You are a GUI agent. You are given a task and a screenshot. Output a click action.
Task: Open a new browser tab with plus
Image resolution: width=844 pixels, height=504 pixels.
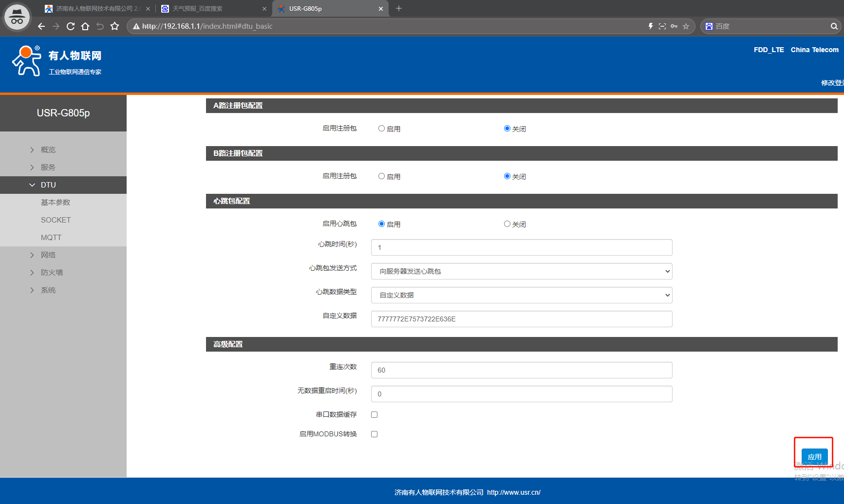(x=399, y=8)
